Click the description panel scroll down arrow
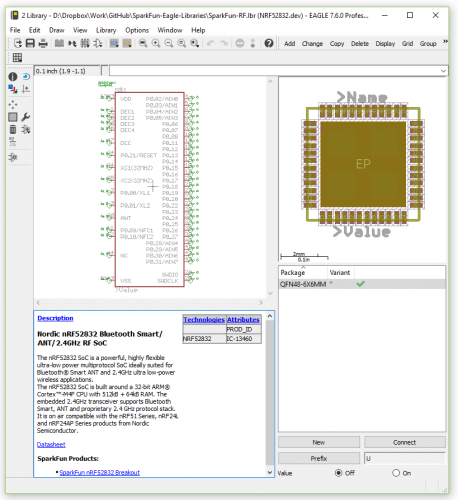This screenshot has width=458, height=500. [270, 472]
